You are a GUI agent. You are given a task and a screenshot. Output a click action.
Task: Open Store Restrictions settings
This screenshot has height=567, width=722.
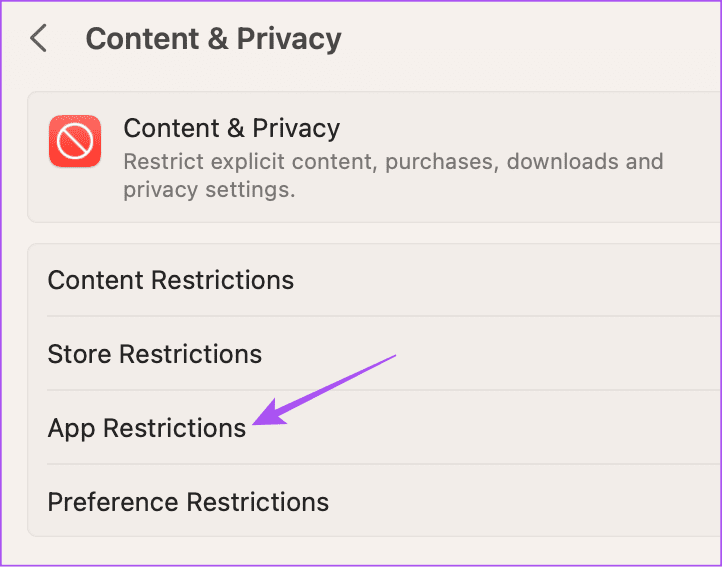[x=154, y=354]
